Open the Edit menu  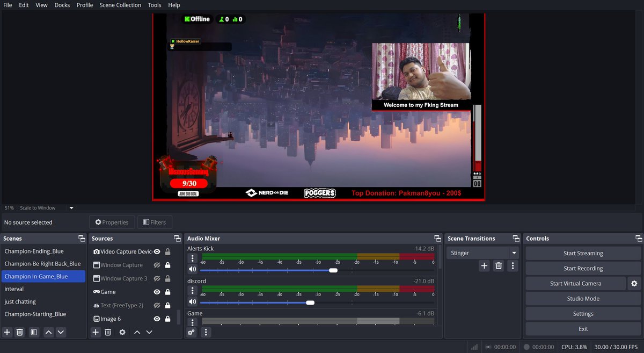[24, 5]
